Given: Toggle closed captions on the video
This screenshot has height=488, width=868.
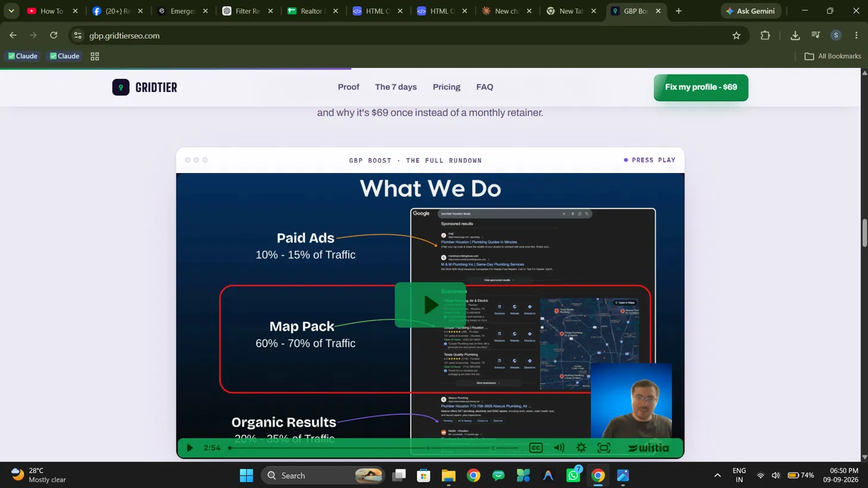Looking at the screenshot, I should (x=536, y=448).
